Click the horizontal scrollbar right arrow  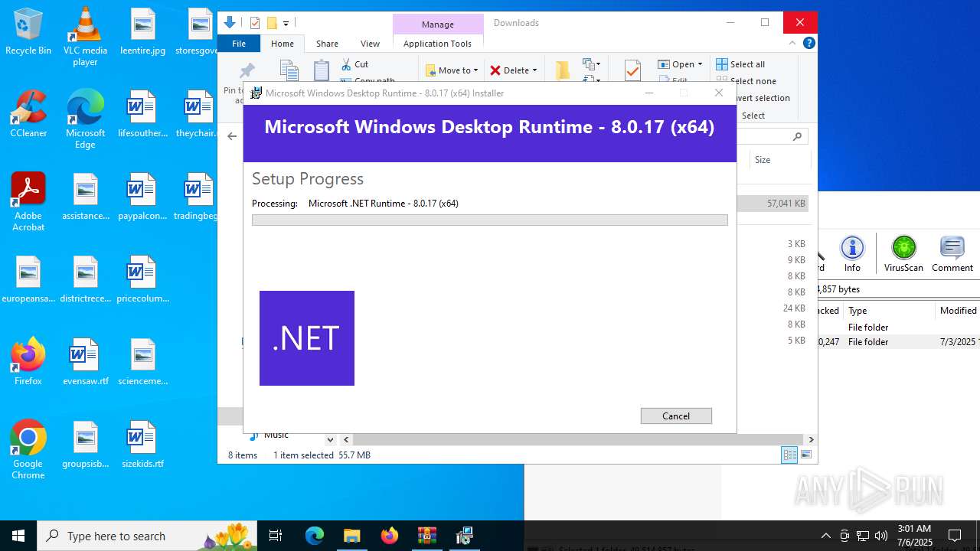coord(811,439)
